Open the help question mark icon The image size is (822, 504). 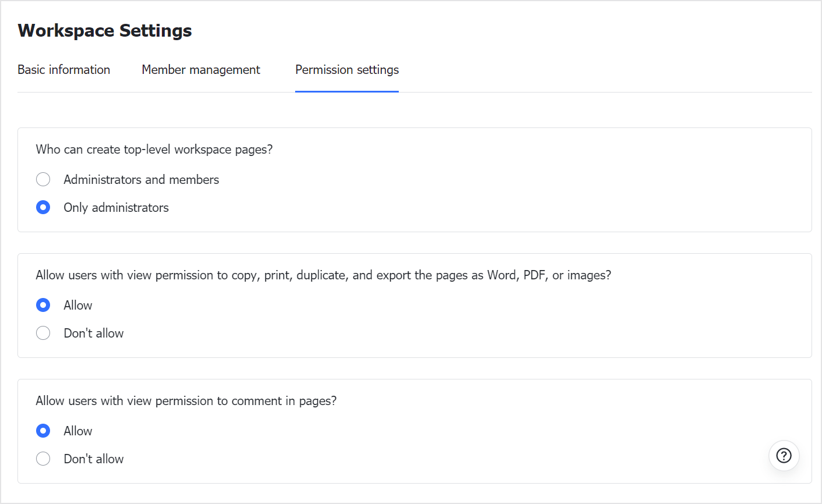click(784, 455)
